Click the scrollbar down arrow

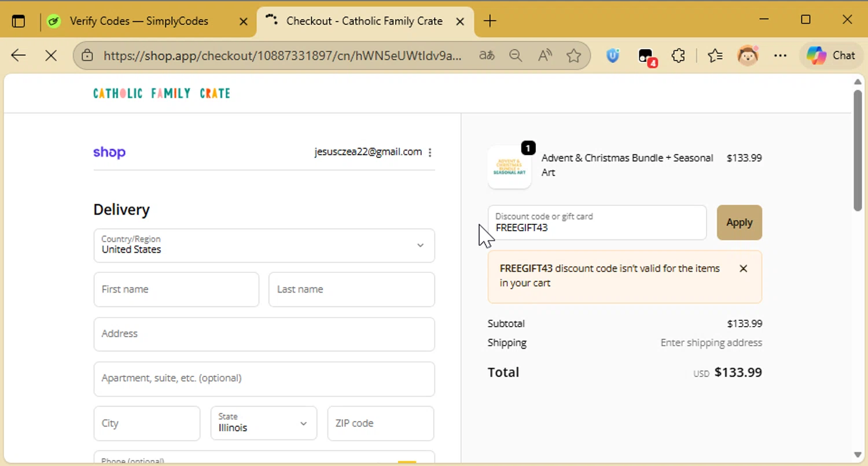click(x=858, y=454)
